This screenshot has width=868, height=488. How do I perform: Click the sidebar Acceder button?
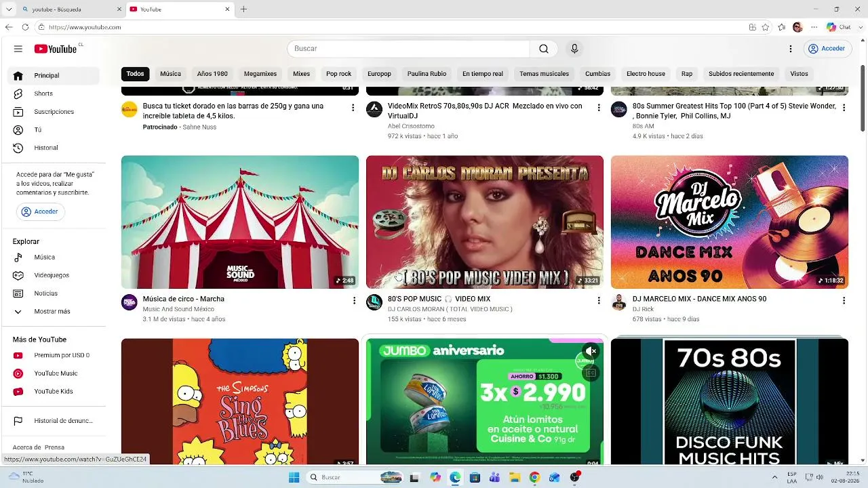click(x=40, y=211)
